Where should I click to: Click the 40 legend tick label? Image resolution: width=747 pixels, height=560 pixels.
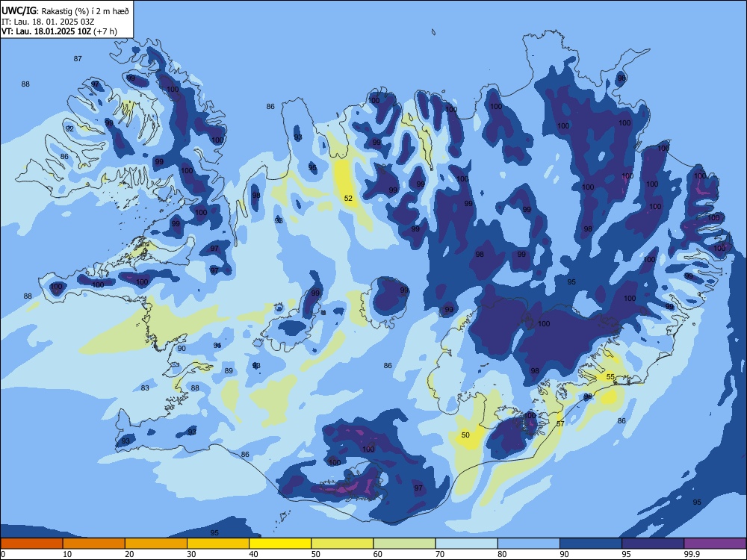tap(253, 554)
